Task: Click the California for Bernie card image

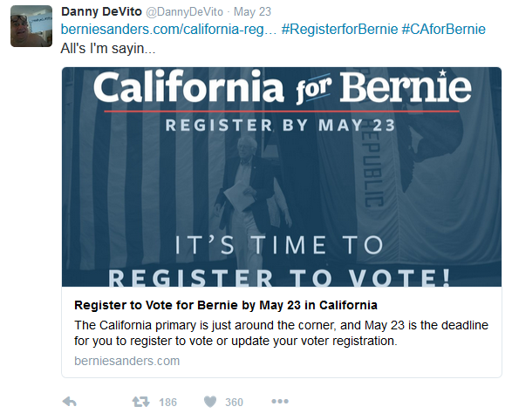Action: point(282,177)
